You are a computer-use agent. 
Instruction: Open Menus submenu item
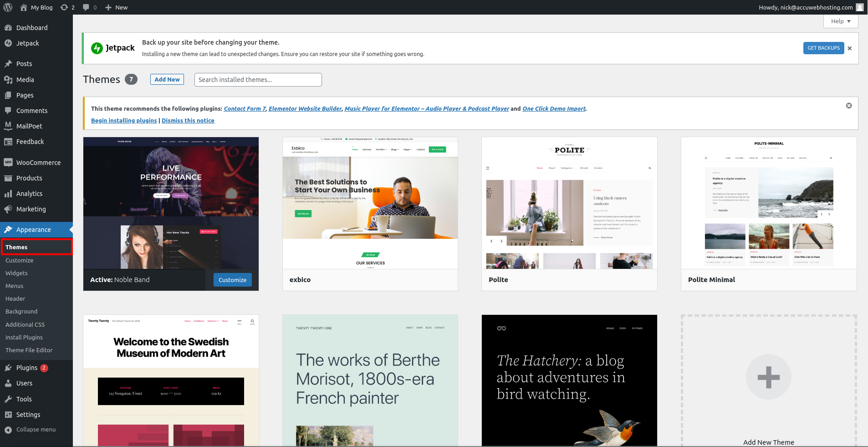15,286
